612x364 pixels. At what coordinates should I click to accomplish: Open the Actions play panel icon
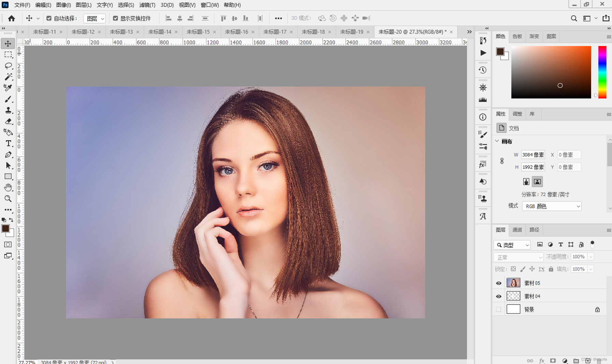tap(483, 53)
